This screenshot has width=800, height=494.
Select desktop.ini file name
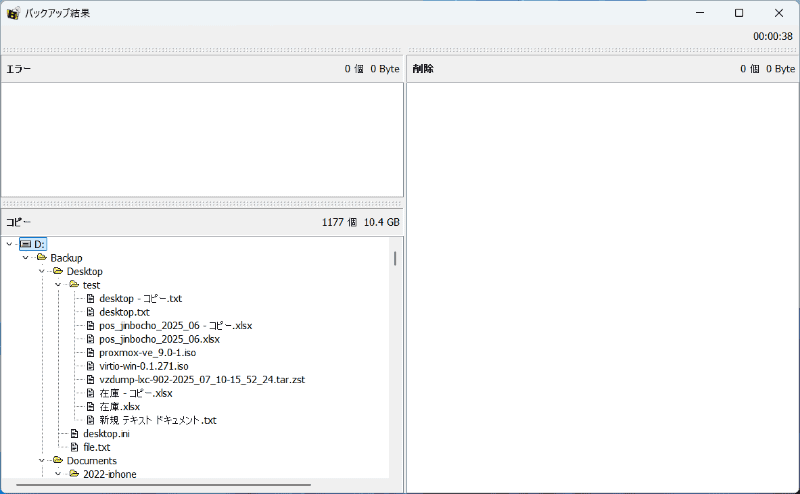coord(106,433)
